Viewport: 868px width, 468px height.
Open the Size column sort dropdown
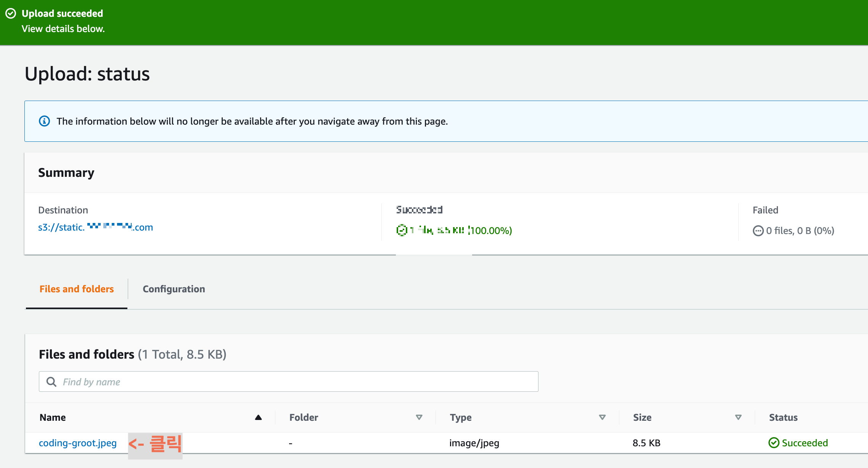point(738,417)
